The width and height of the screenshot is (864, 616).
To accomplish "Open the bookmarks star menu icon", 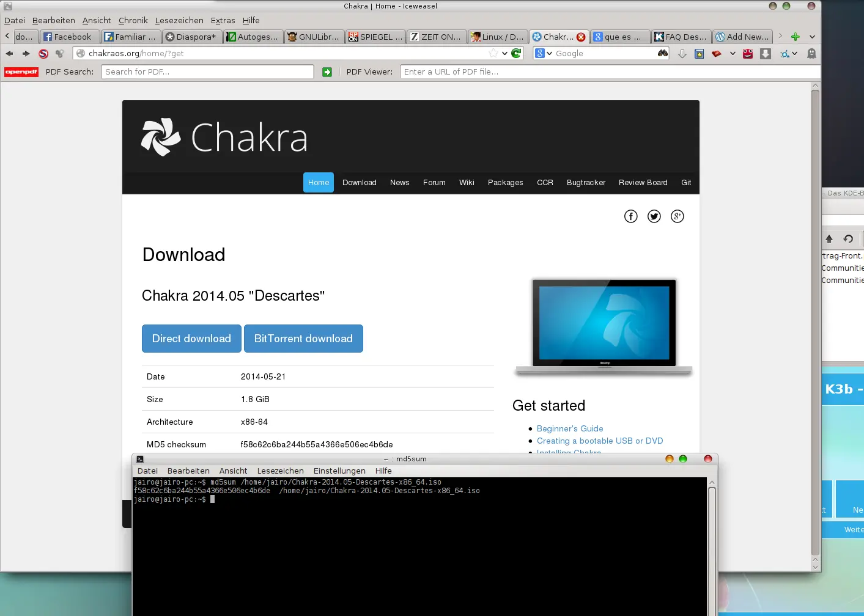I will click(700, 54).
